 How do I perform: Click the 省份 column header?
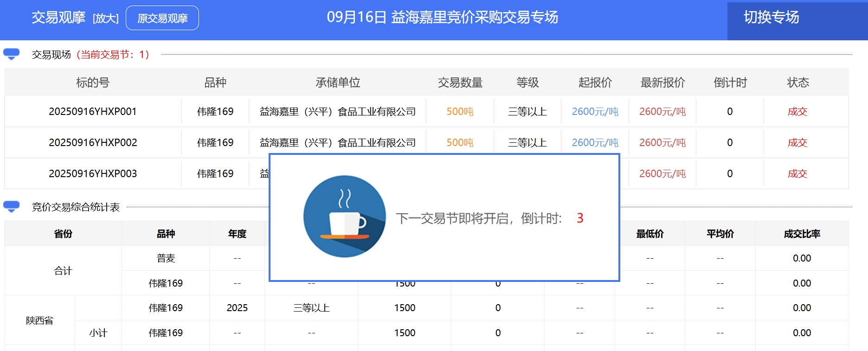tap(63, 234)
